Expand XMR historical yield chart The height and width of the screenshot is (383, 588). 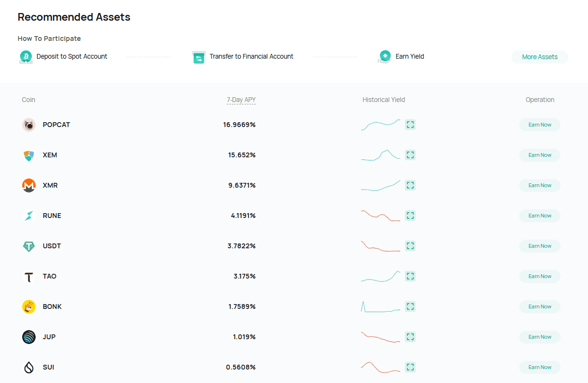click(x=410, y=185)
